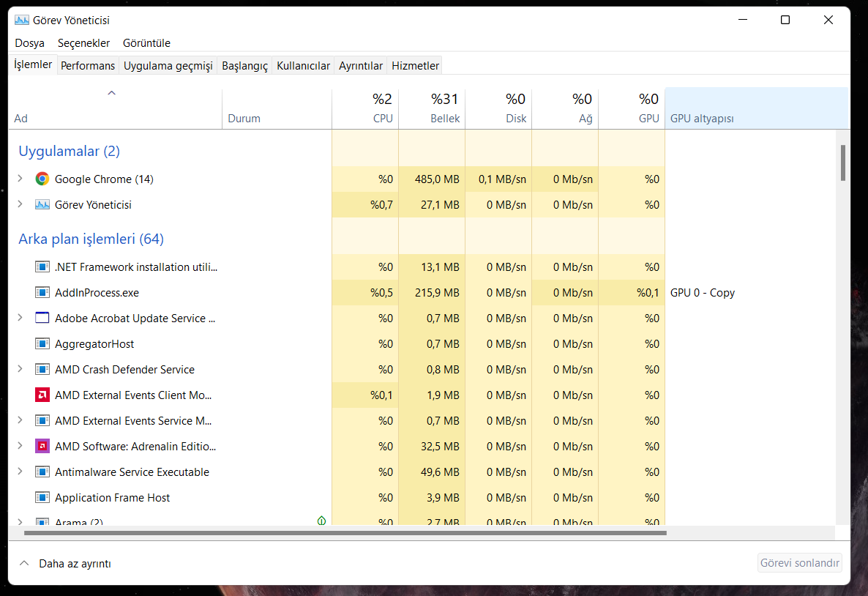Viewport: 868px width, 596px height.
Task: Expand the Antimalware Service Executable entry
Action: [x=20, y=472]
